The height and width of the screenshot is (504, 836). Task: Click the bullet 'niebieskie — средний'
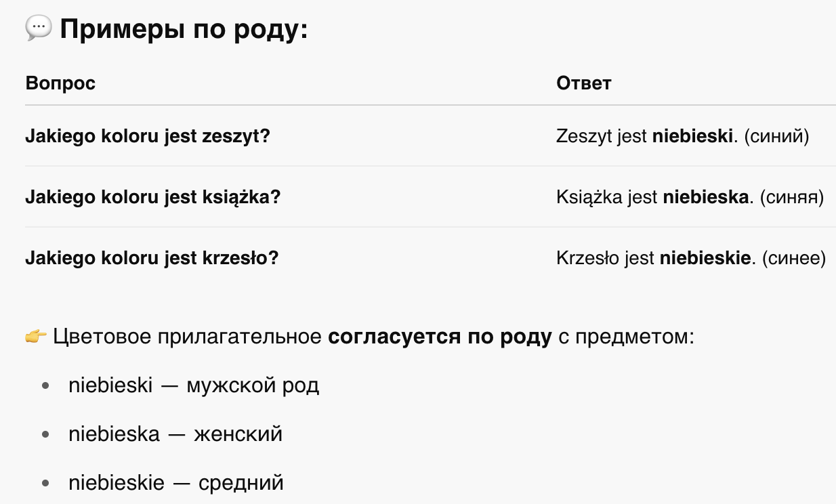point(176,483)
